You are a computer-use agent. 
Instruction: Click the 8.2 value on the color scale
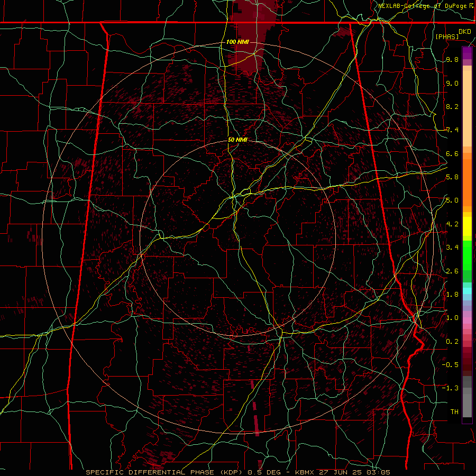(452, 106)
